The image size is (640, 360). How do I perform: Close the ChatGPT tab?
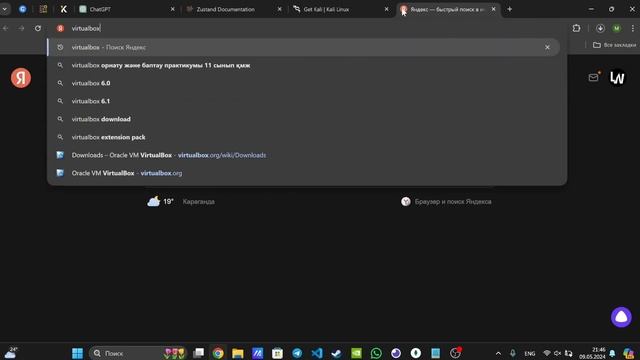pyautogui.click(x=173, y=9)
